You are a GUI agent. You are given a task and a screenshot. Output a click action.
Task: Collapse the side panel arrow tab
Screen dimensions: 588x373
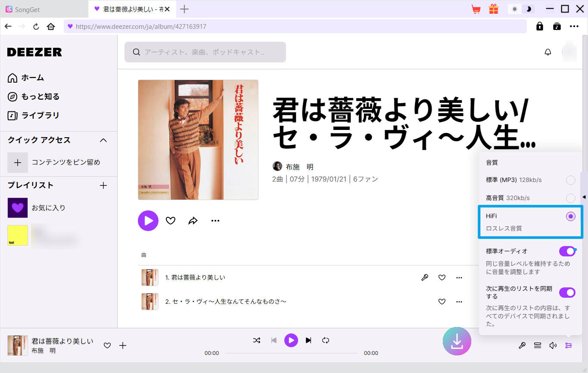pyautogui.click(x=584, y=197)
